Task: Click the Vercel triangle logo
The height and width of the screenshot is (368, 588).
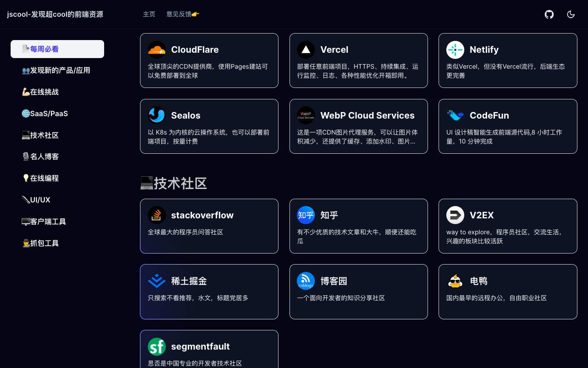Action: coord(306,50)
